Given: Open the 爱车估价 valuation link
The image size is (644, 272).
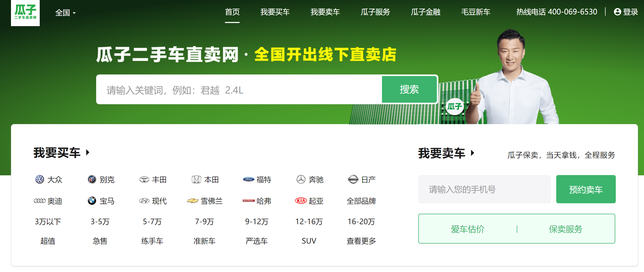Looking at the screenshot, I should point(468,229).
